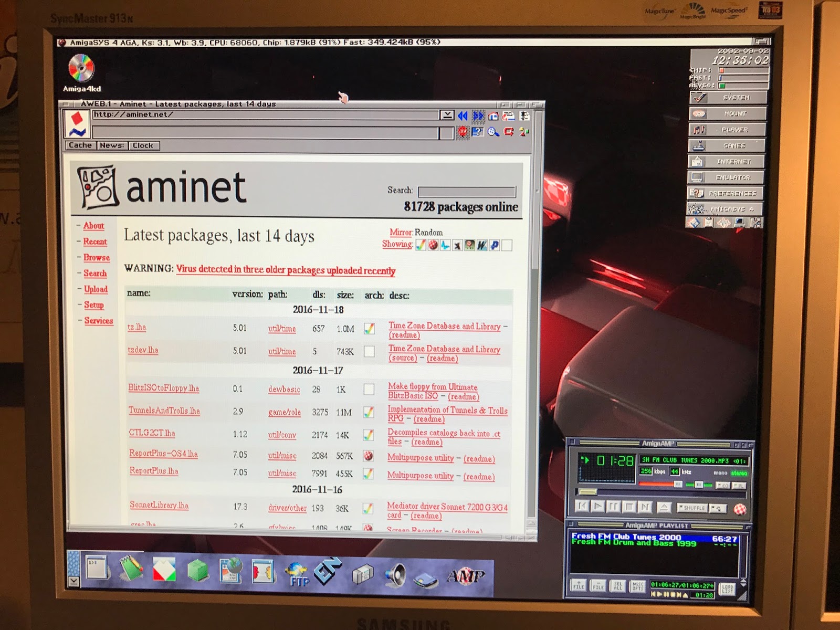Click the red stop-loading icon in AWeb

(463, 132)
